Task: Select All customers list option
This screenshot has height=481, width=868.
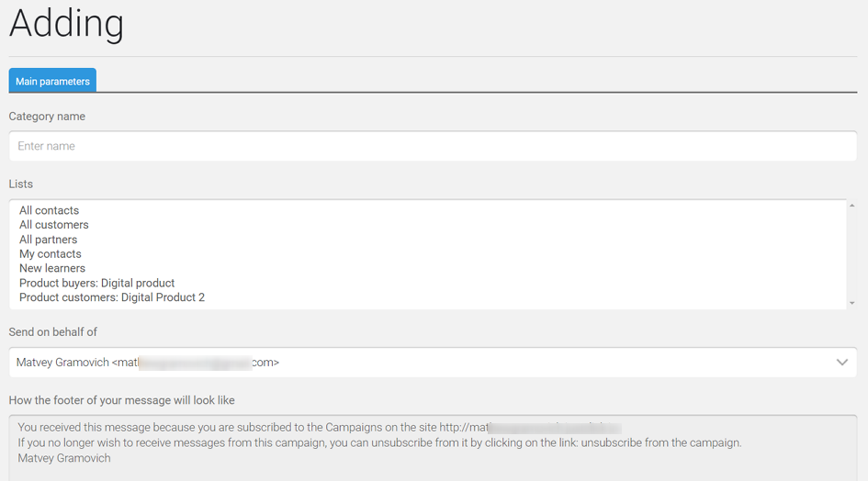Action: coord(53,225)
